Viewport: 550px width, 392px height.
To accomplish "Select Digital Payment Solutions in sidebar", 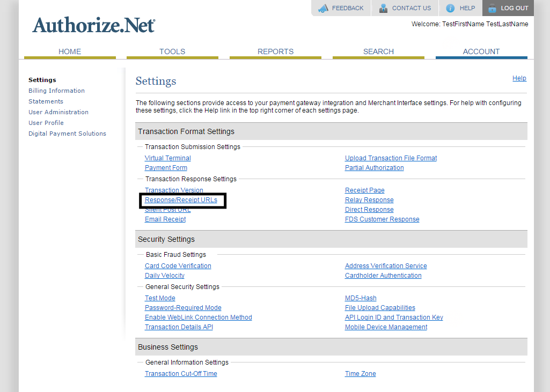I will [x=67, y=134].
